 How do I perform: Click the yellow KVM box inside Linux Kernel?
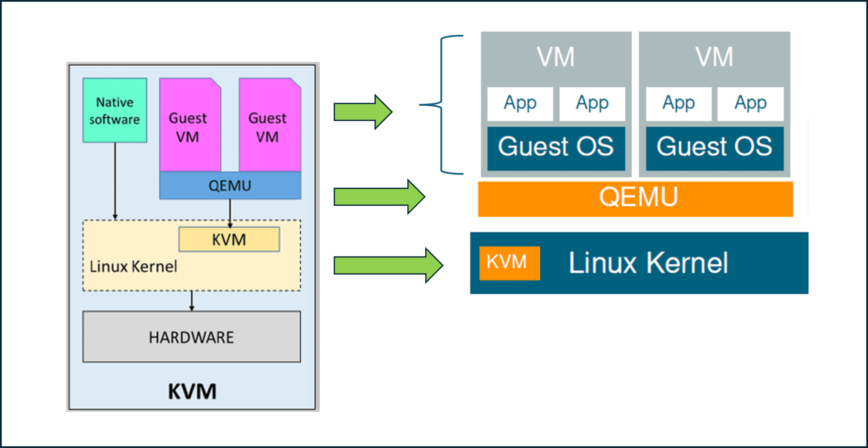229,239
